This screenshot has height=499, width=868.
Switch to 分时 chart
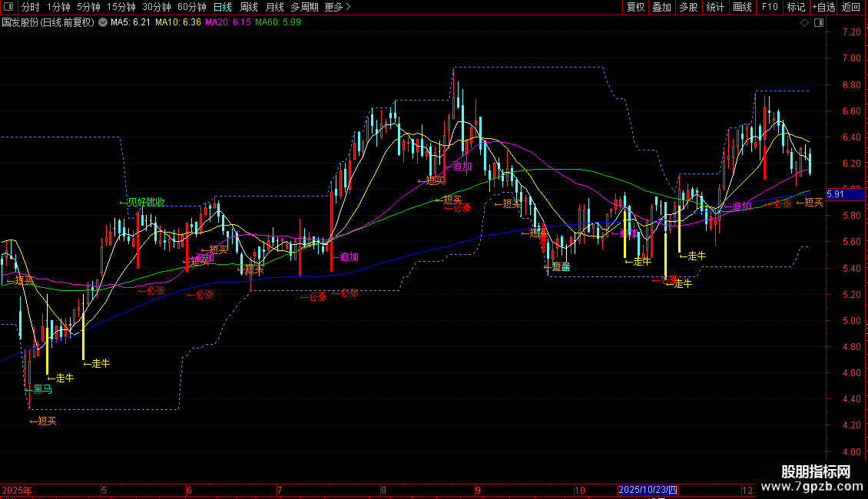click(31, 7)
